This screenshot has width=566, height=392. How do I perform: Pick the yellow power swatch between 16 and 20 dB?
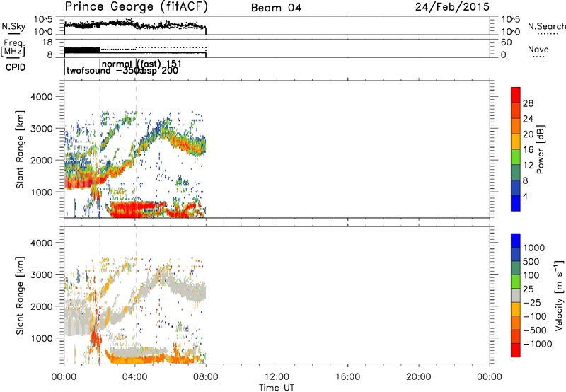(x=516, y=142)
